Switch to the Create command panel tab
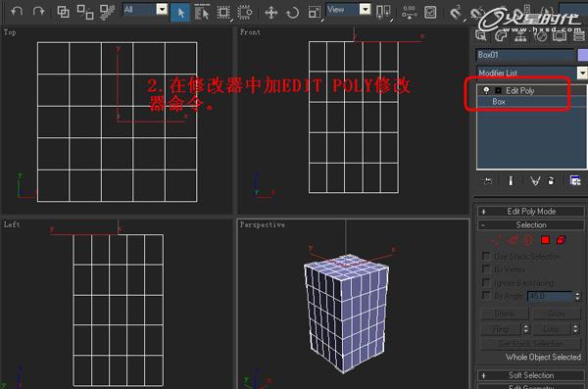Screen dimensions: 588x389 pyautogui.click(x=481, y=35)
